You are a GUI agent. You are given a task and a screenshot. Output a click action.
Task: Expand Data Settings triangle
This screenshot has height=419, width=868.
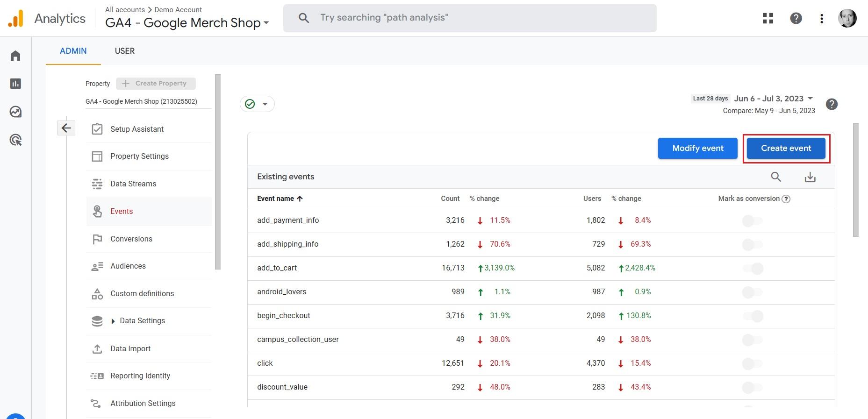click(x=113, y=321)
